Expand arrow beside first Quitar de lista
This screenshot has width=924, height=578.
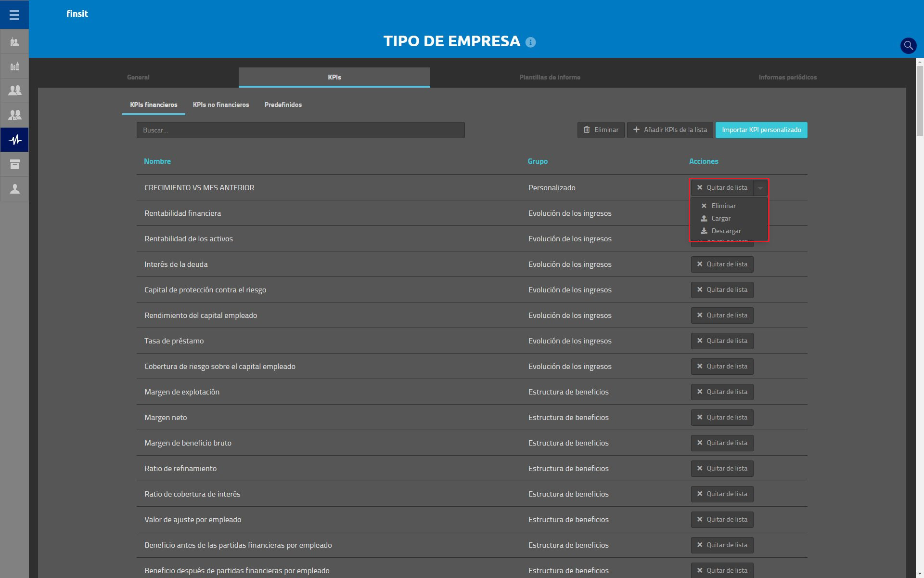point(760,188)
